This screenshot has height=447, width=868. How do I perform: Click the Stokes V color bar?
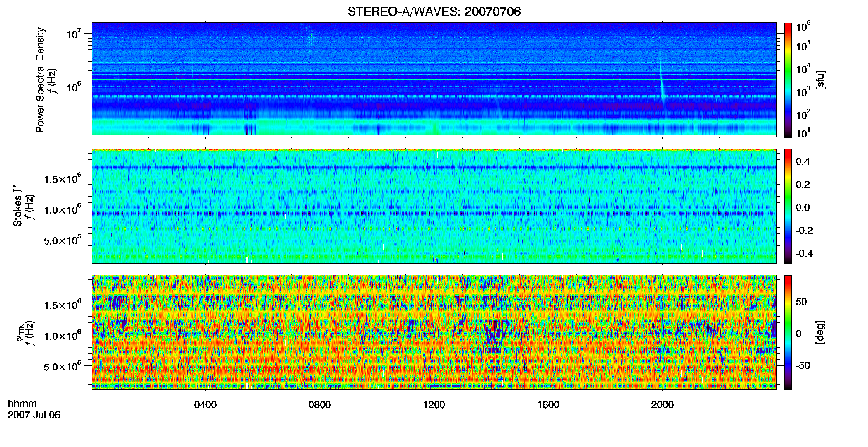pos(788,206)
